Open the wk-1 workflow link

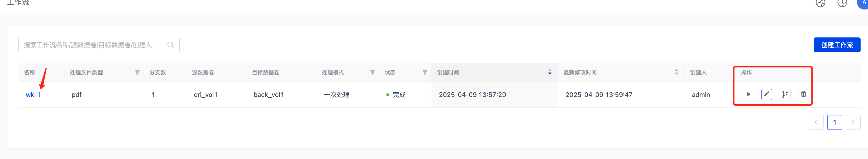[33, 95]
